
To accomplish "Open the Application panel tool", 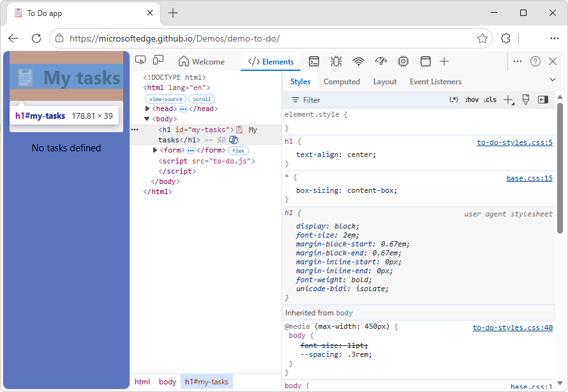I will [x=426, y=61].
